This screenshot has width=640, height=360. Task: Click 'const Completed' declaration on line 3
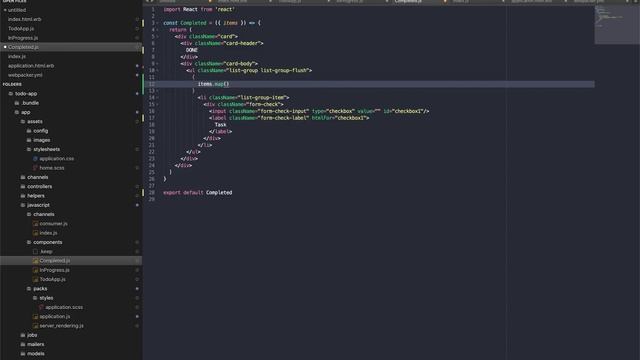[185, 23]
